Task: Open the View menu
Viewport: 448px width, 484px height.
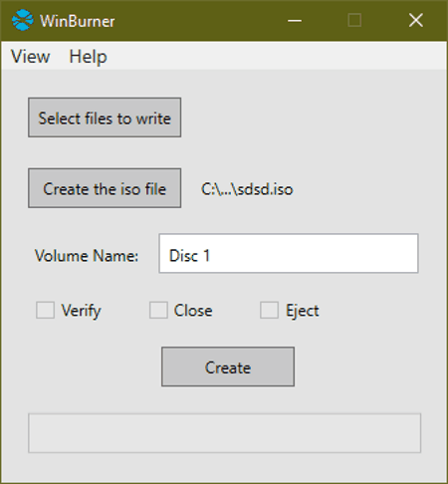Action: point(31,56)
